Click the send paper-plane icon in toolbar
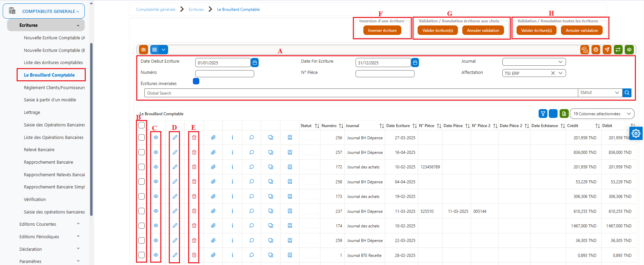This screenshot has width=644, height=265. (x=607, y=50)
